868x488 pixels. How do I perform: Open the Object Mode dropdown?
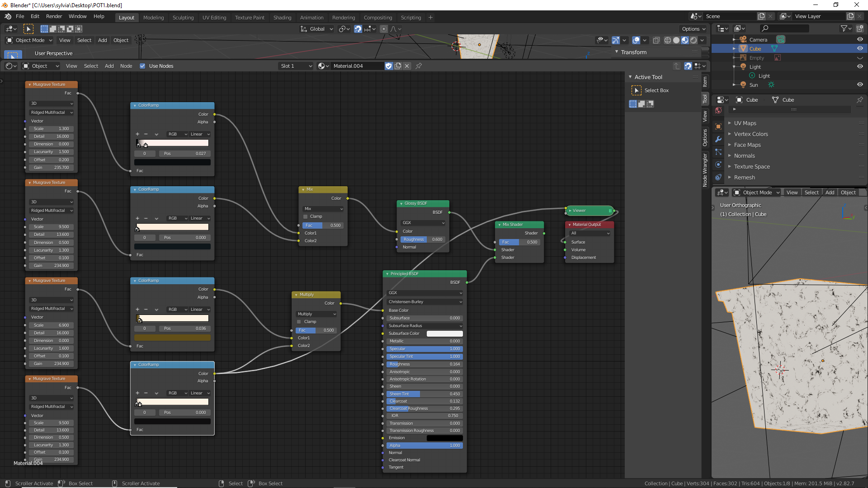(x=29, y=40)
